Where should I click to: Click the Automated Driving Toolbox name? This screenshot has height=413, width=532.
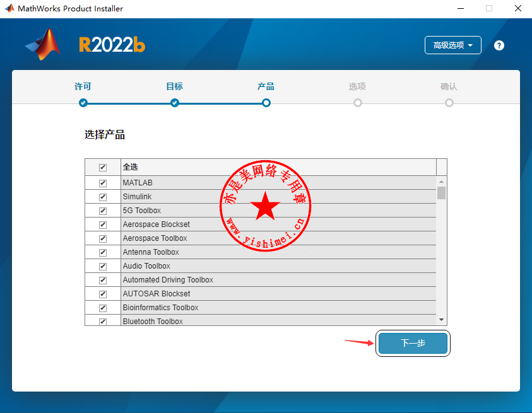coord(168,280)
